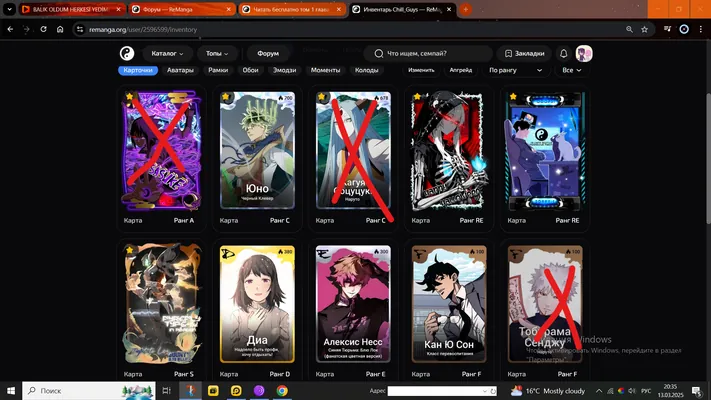Switch to the Эмодзи tab

284,70
